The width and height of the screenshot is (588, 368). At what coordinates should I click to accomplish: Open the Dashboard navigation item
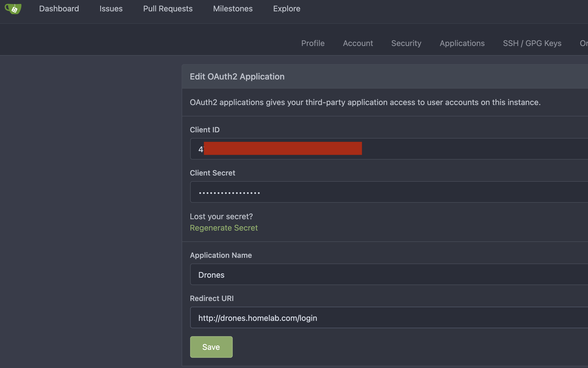tap(59, 9)
